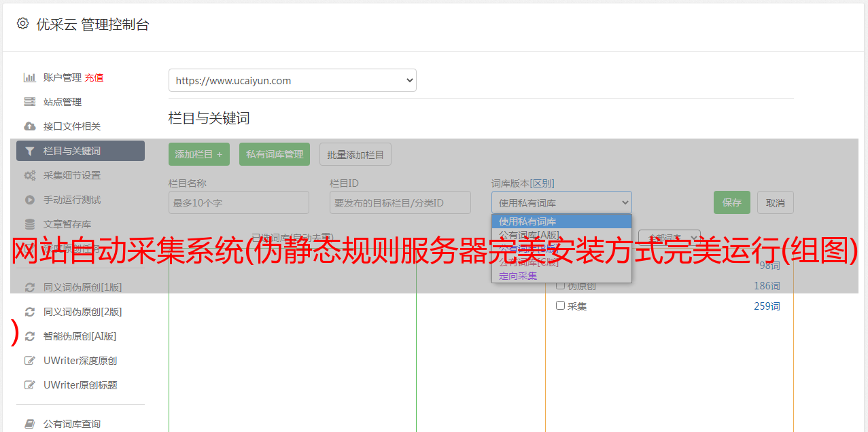Click the 栏目ID input field
Image resolution: width=868 pixels, height=432 pixels.
[400, 202]
